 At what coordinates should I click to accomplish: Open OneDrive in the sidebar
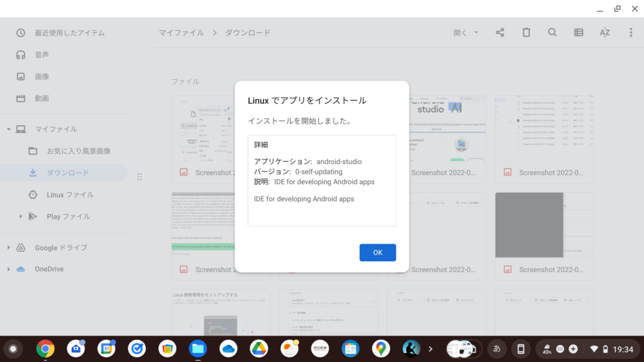tap(49, 269)
